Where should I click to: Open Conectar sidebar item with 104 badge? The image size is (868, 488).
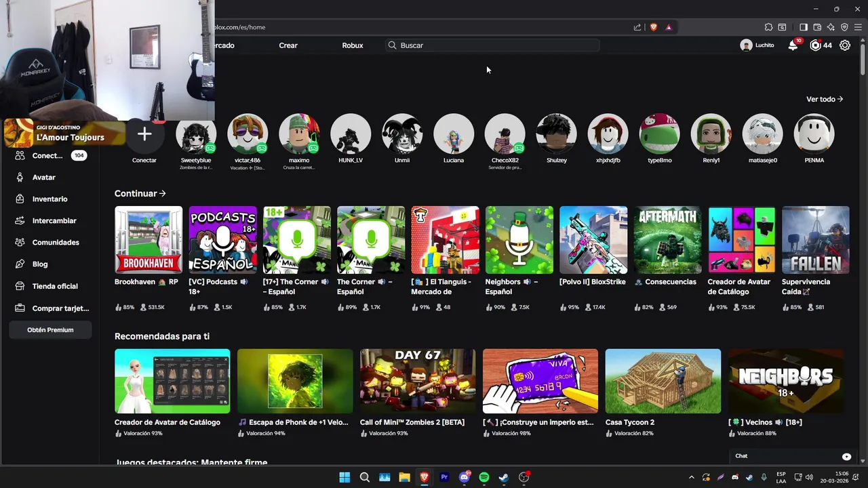50,155
